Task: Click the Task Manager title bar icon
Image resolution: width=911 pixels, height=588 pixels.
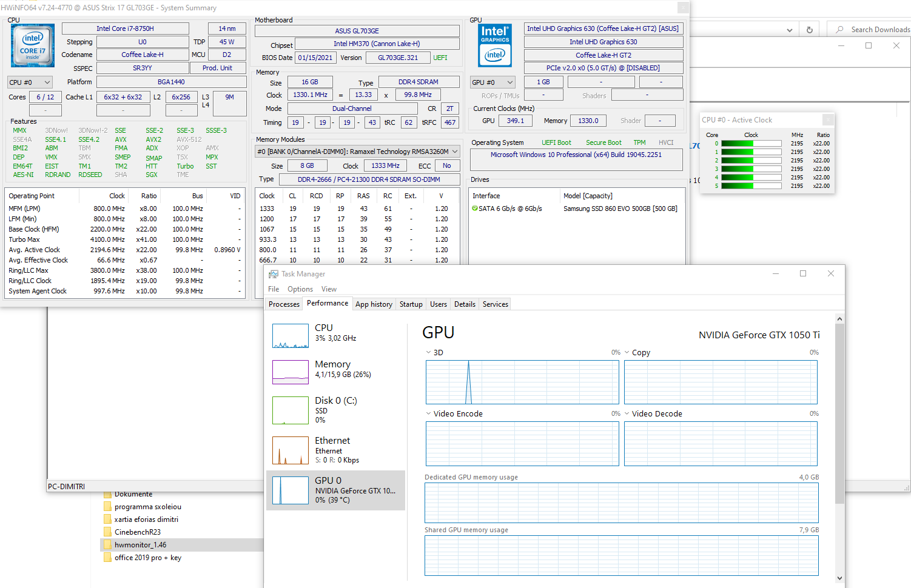Action: (274, 274)
